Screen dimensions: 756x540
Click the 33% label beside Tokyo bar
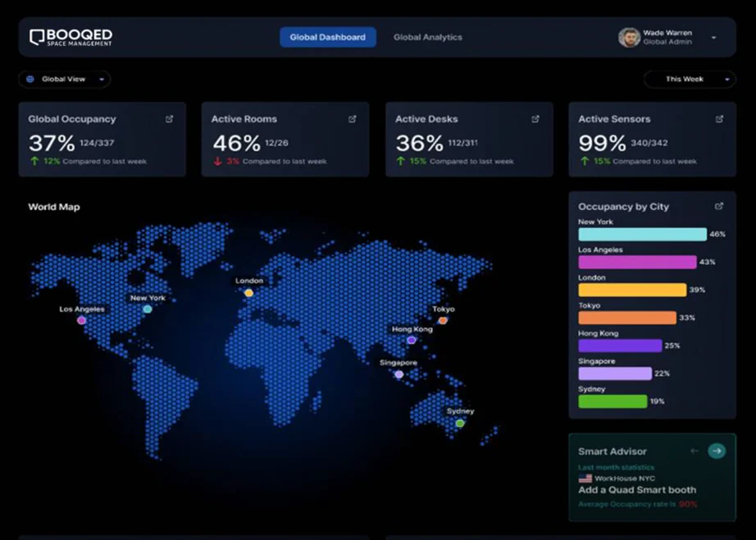(x=687, y=318)
